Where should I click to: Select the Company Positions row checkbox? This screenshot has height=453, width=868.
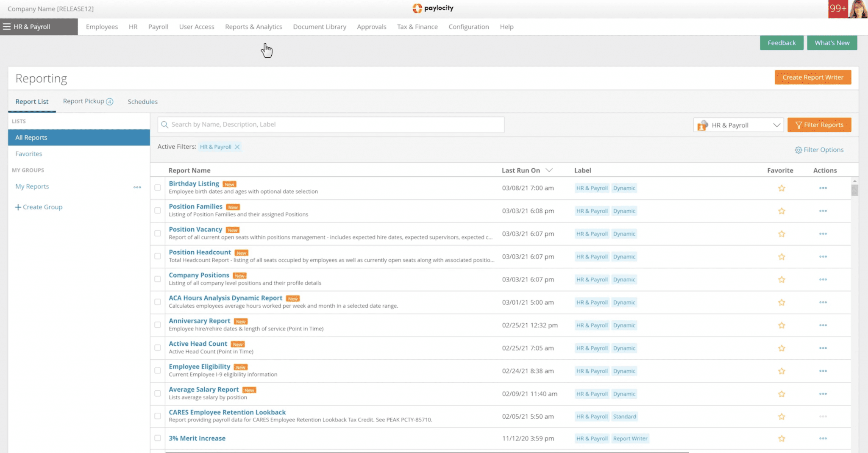[x=158, y=279]
